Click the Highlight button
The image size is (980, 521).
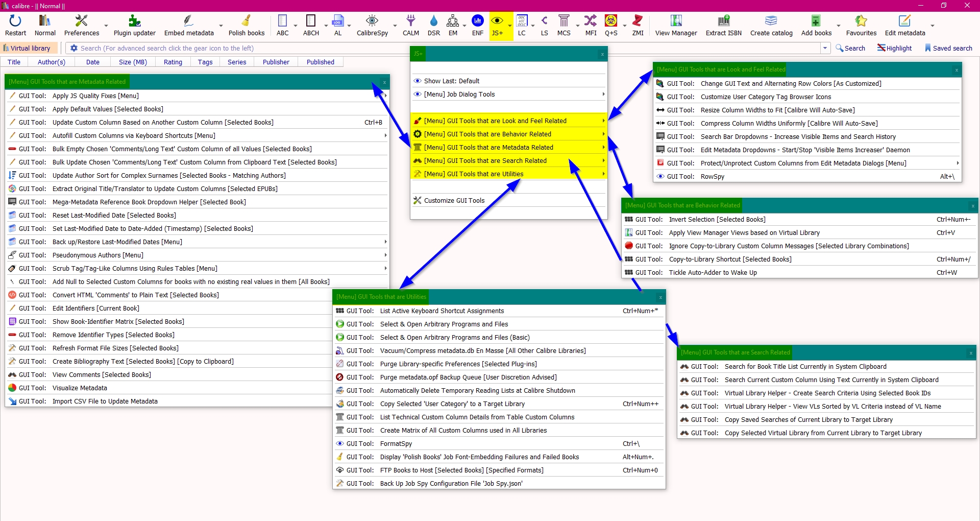894,48
